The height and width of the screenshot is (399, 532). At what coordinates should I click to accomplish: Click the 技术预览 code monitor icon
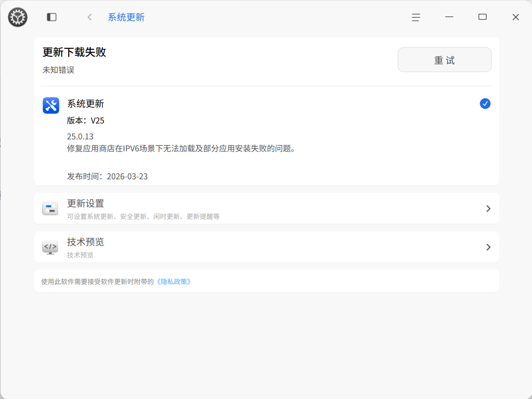[x=50, y=247]
